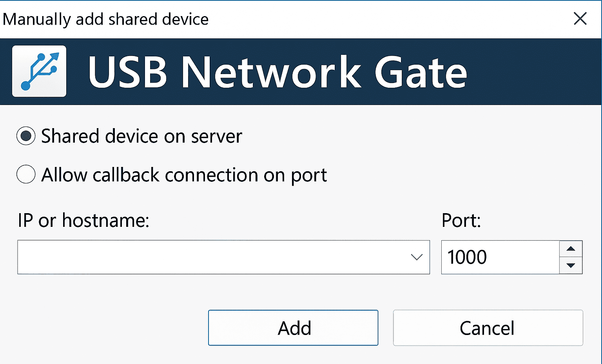Viewport: 602px width, 364px height.
Task: Close the dialog using the X button
Action: tap(580, 18)
